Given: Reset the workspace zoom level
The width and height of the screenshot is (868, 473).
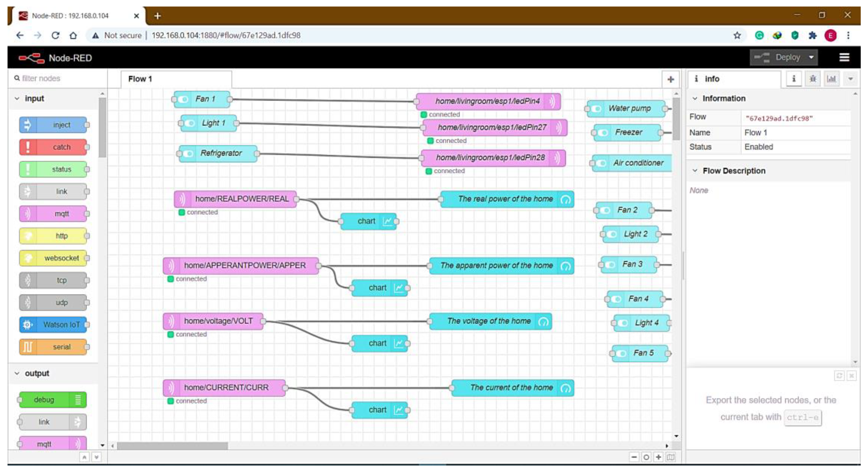Looking at the screenshot, I should (646, 457).
